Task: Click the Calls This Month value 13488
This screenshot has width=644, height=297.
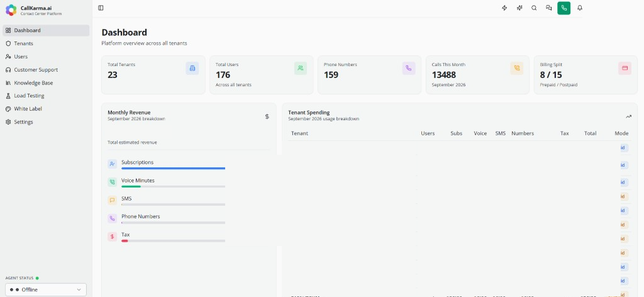Action: tap(444, 75)
